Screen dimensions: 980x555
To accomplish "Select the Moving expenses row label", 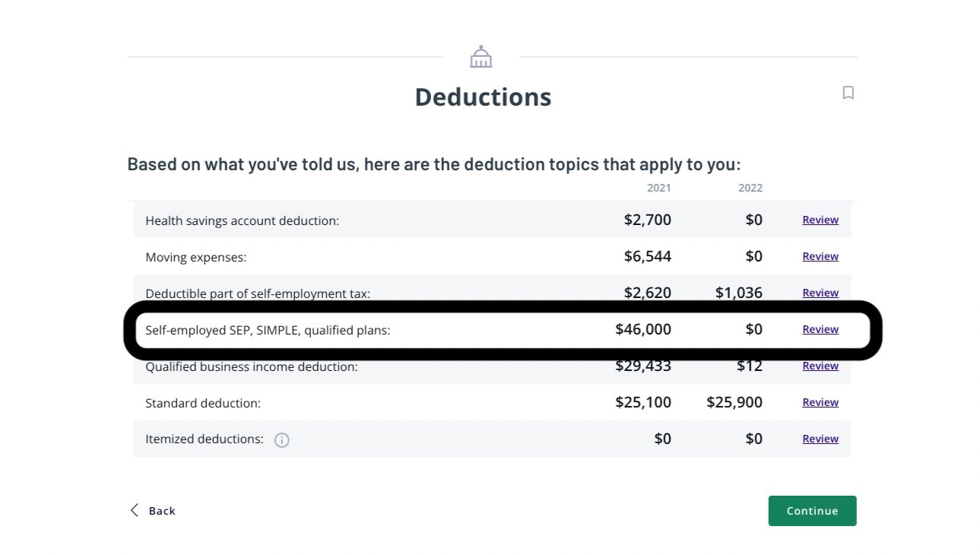I will 196,258.
